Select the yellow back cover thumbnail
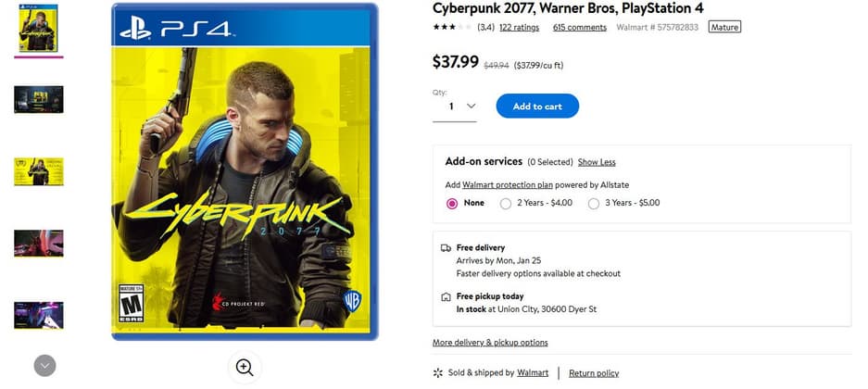This screenshot has width=868, height=389. (39, 171)
